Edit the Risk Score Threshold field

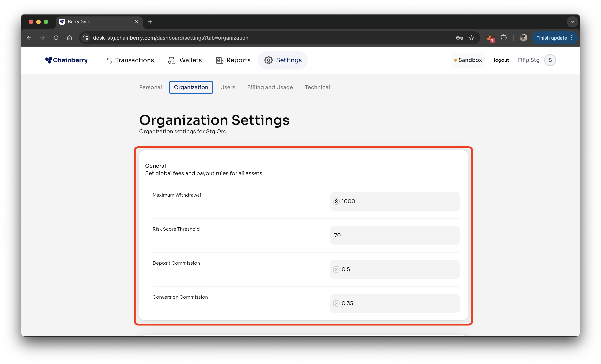pos(395,235)
